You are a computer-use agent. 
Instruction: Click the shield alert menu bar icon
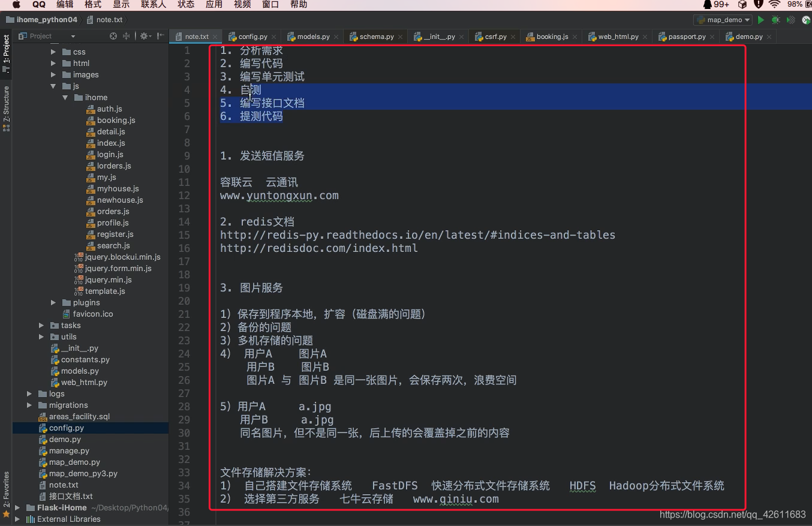tap(758, 4)
